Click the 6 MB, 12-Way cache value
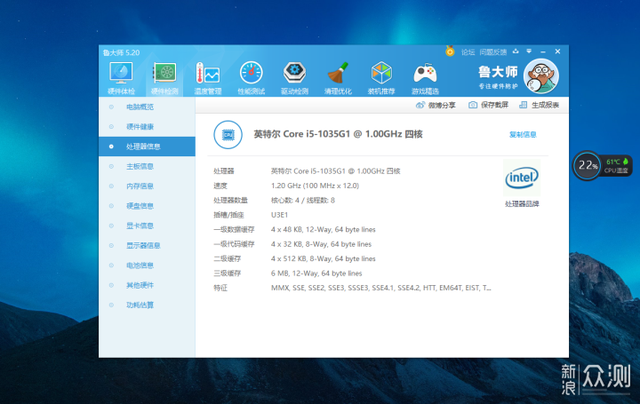Image resolution: width=640 pixels, height=404 pixels. point(316,273)
